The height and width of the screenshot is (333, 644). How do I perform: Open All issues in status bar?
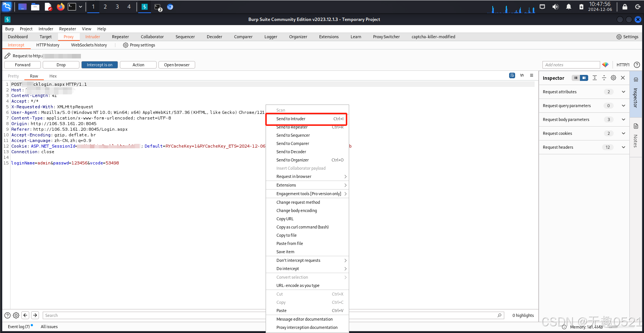pyautogui.click(x=49, y=327)
